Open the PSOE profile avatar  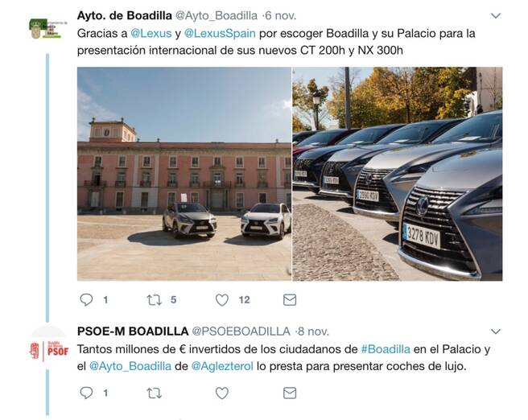(49, 352)
